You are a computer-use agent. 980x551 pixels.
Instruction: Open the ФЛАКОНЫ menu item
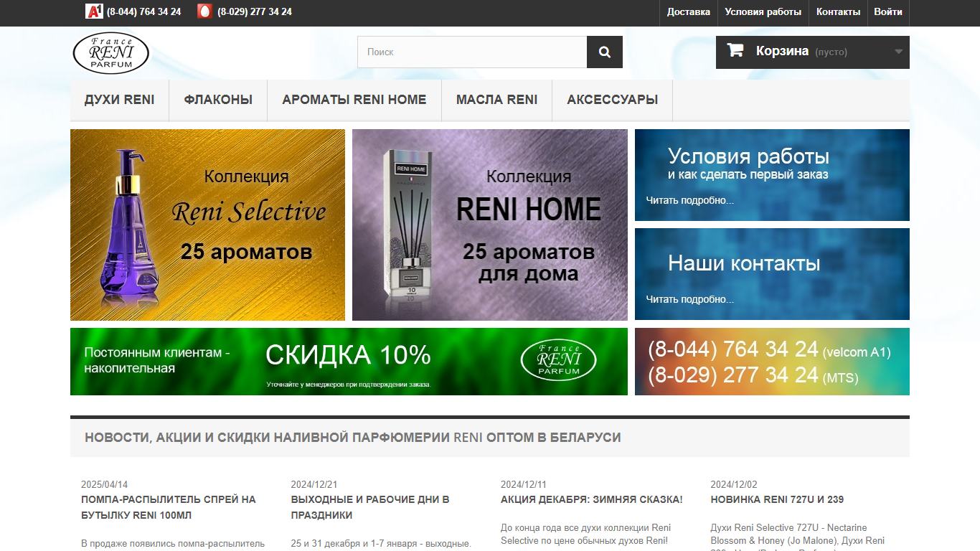pos(218,100)
